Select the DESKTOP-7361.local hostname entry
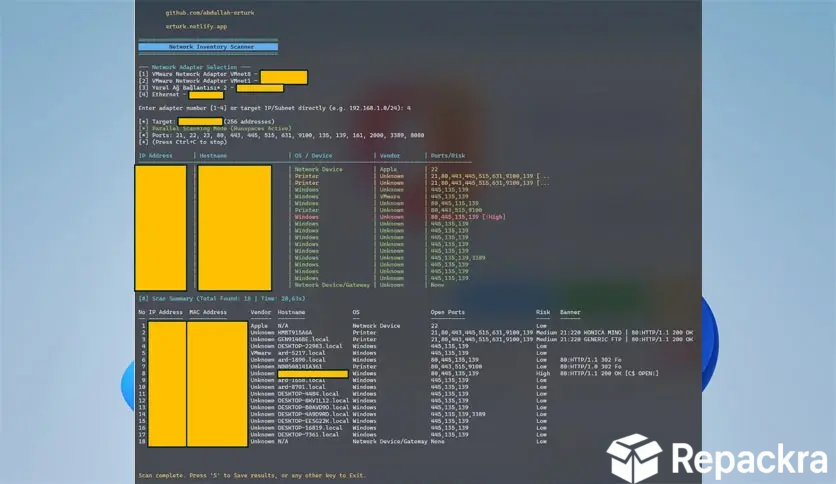The height and width of the screenshot is (484, 836). pyautogui.click(x=308, y=434)
